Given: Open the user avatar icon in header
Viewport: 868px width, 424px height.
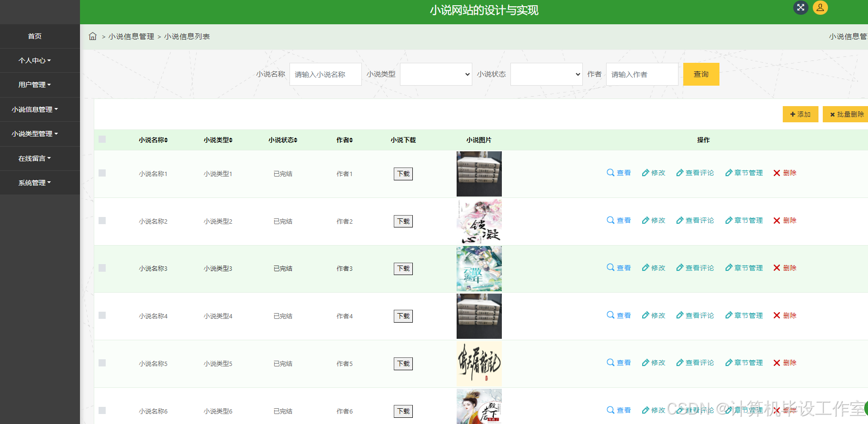Looking at the screenshot, I should click(820, 8).
